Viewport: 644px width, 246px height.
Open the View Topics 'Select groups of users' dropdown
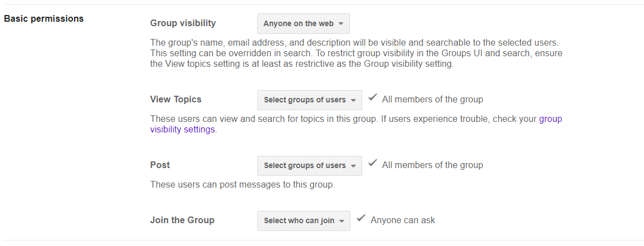click(309, 100)
